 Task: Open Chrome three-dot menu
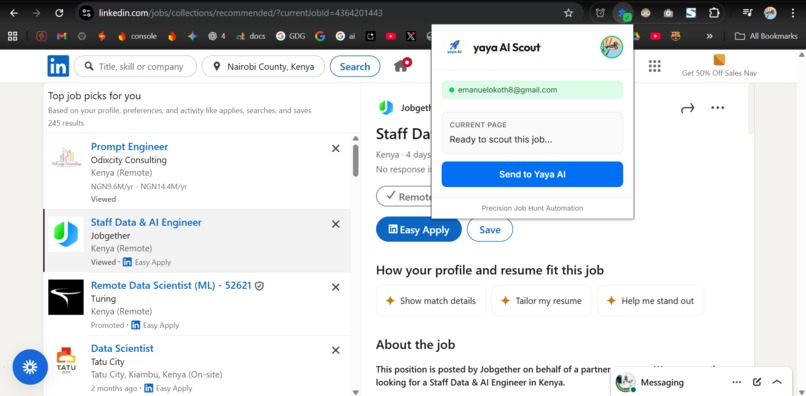[793, 13]
